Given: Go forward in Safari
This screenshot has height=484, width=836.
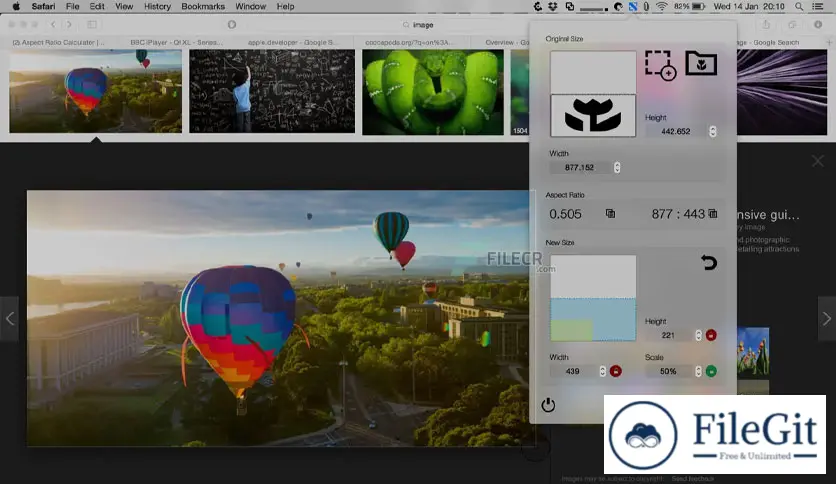Looking at the screenshot, I should (x=69, y=25).
